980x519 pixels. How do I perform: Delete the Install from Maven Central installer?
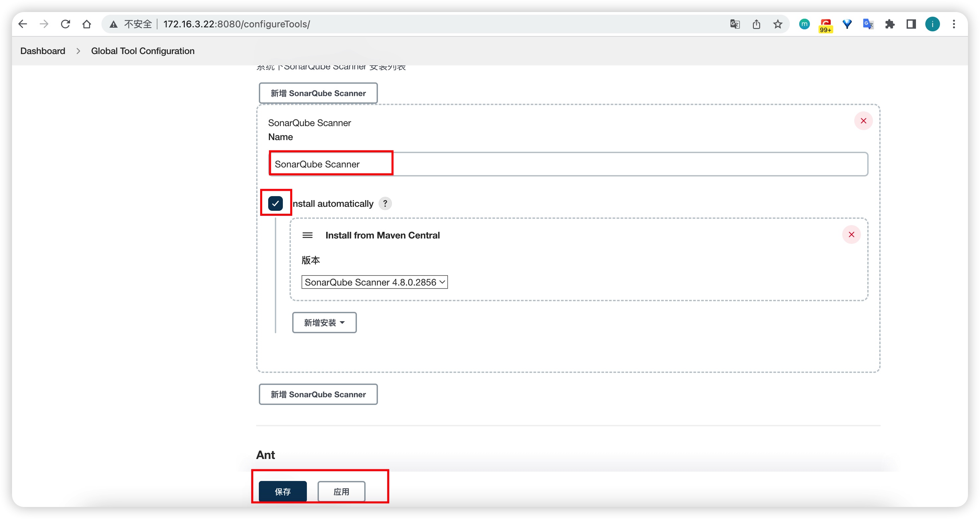[852, 234]
